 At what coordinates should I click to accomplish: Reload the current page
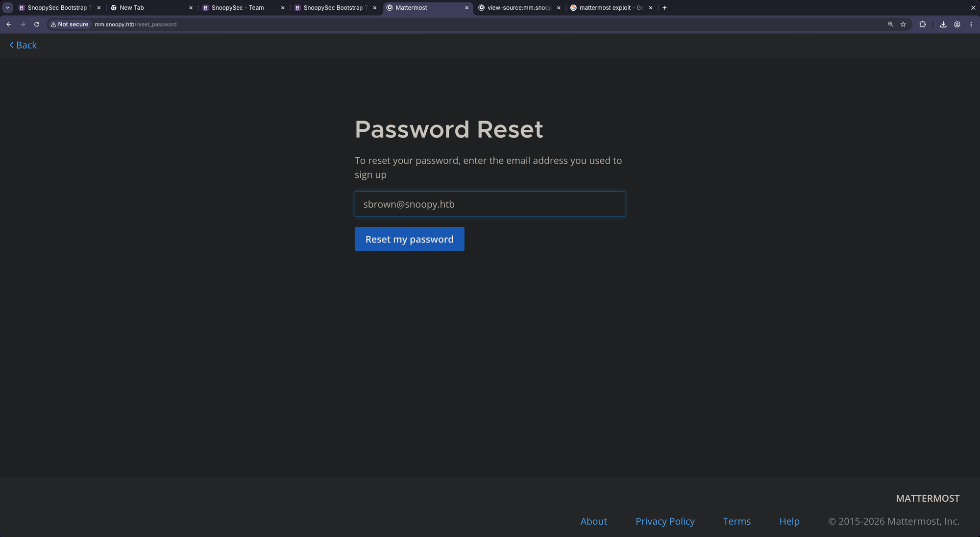point(37,24)
